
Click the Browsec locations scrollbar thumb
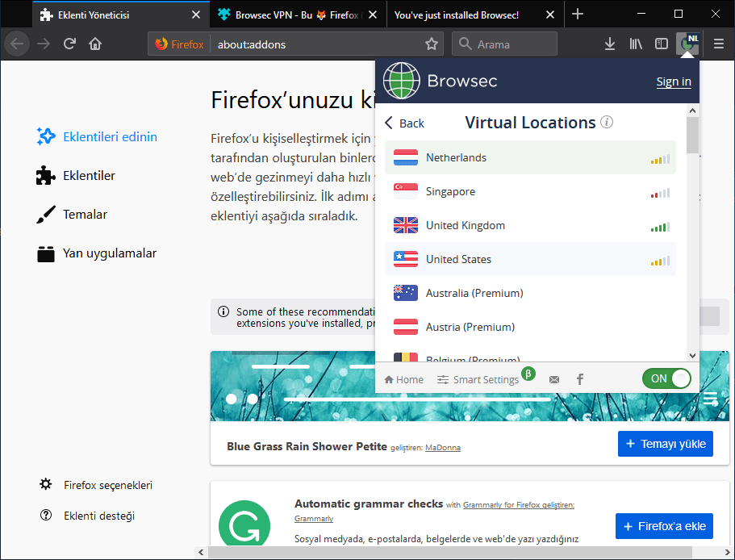pyautogui.click(x=692, y=135)
